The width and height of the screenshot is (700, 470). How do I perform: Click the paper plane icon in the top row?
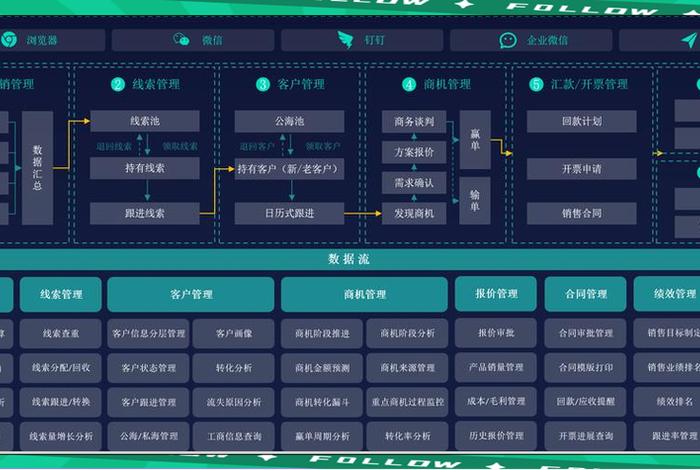[x=689, y=40]
